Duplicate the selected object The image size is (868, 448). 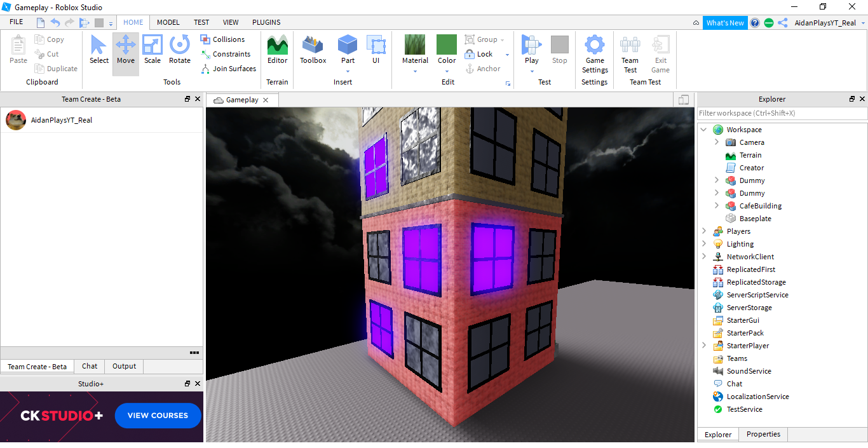point(56,69)
